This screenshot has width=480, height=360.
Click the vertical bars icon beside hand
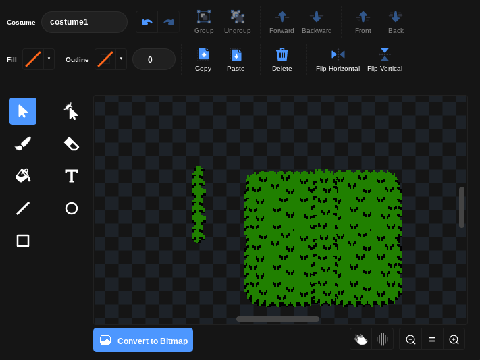tap(382, 340)
